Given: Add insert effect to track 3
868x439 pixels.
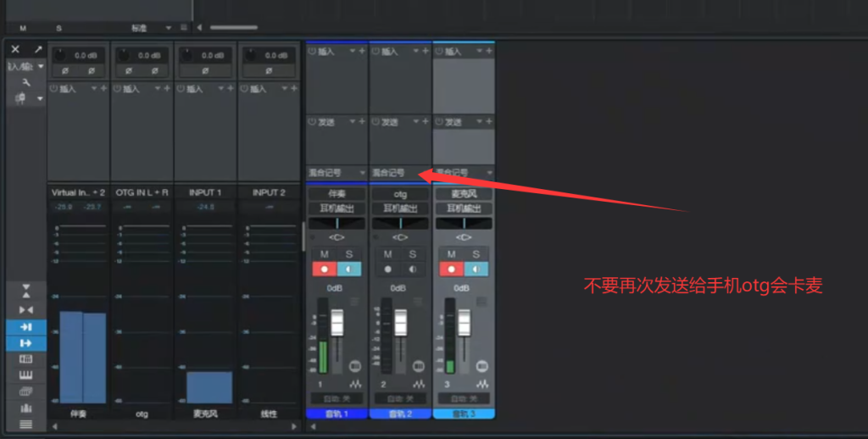Looking at the screenshot, I should click(x=489, y=51).
